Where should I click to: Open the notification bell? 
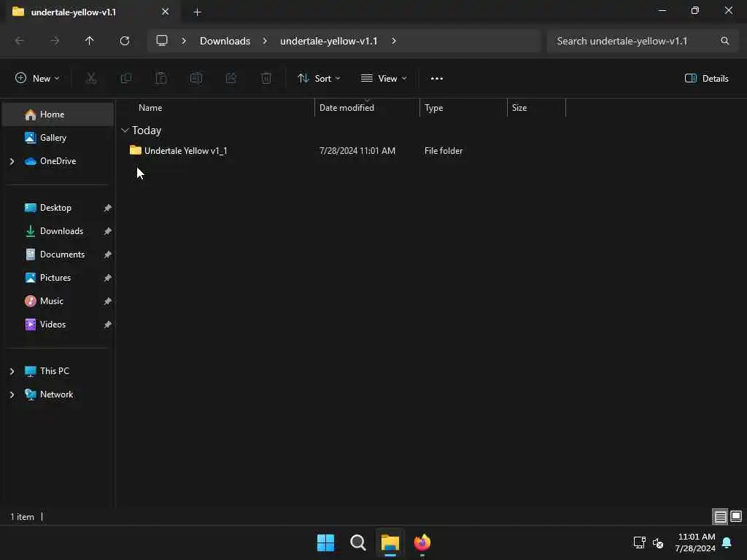click(727, 542)
